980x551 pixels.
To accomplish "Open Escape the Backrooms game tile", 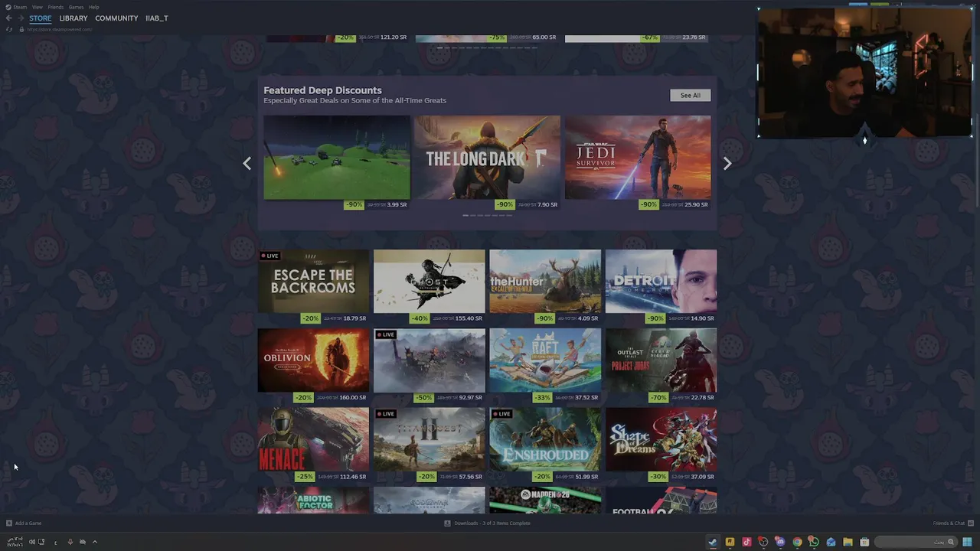I will [313, 281].
